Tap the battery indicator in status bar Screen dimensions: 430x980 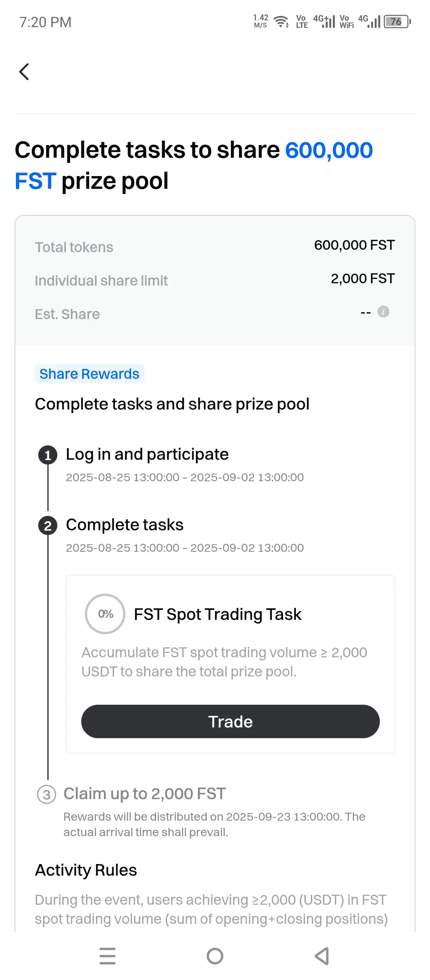(397, 22)
